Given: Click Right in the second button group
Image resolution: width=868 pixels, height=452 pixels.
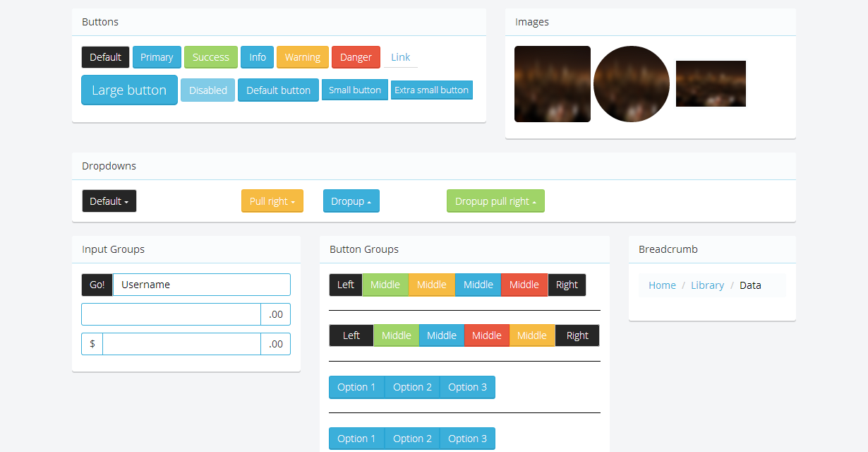Looking at the screenshot, I should [x=577, y=335].
